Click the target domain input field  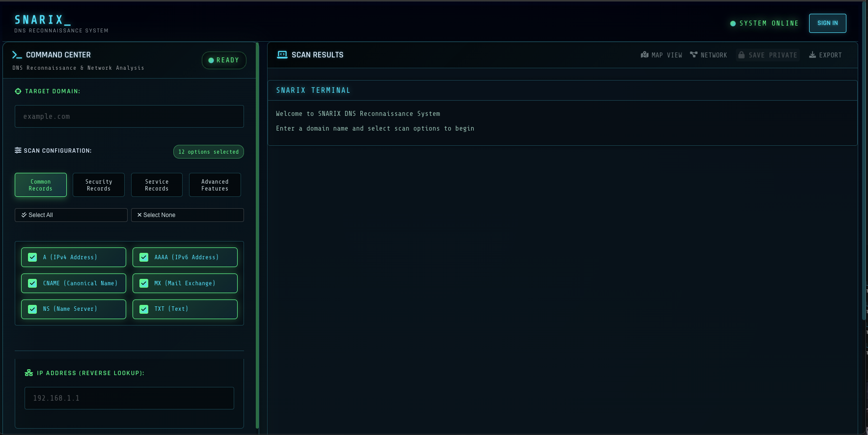(129, 116)
